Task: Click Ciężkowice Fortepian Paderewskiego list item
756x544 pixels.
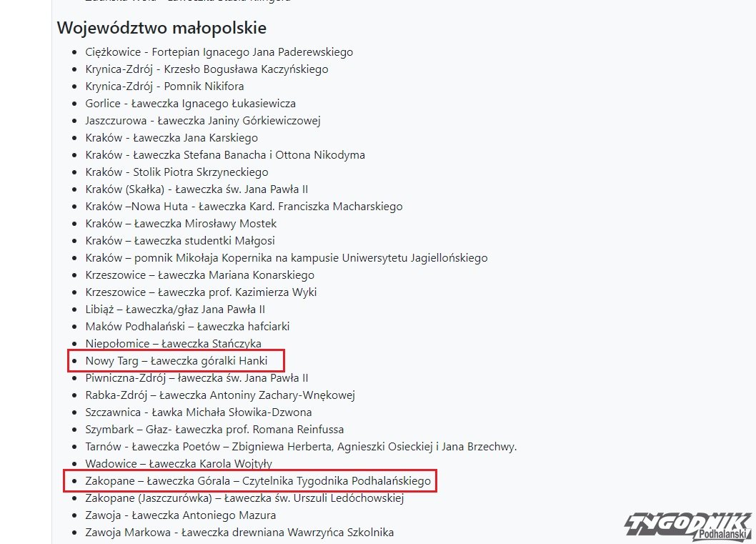Action: [x=219, y=52]
